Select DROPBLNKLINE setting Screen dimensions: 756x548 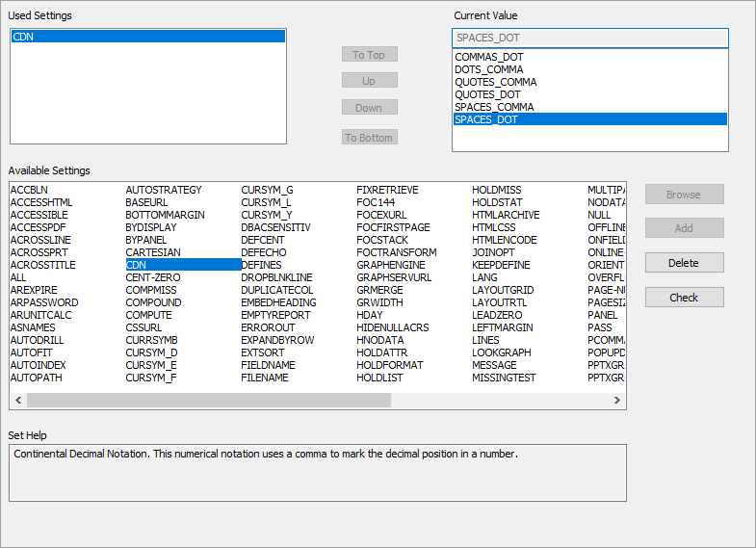pos(276,277)
